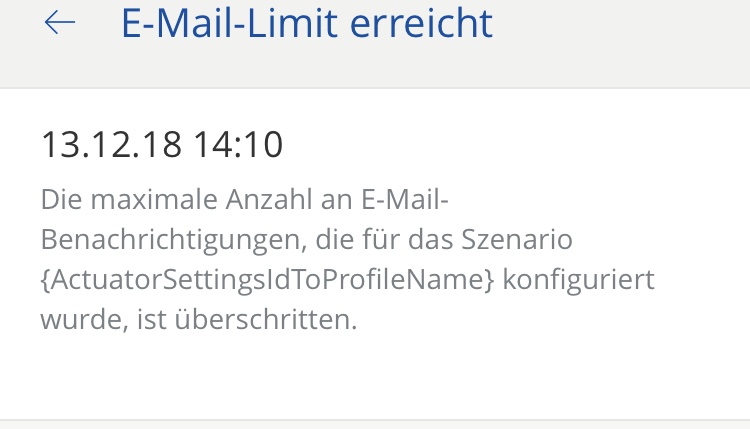Click the word überschritten in the message

[265, 319]
